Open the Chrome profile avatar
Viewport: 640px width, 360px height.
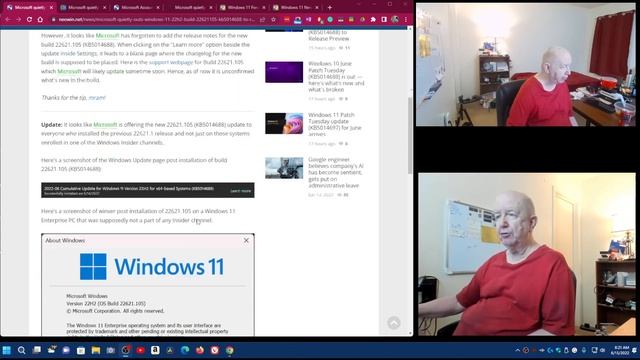pyautogui.click(x=395, y=19)
